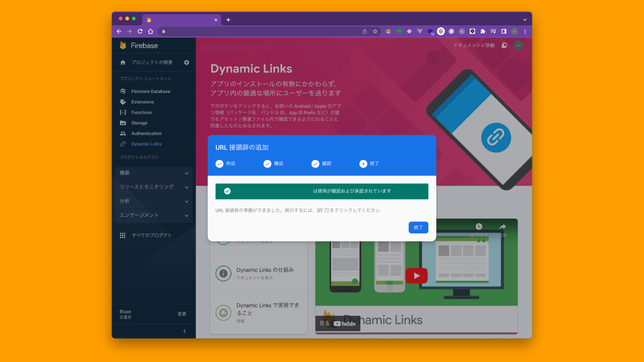Click step 4 終了 indicator
The image size is (644, 362).
(x=363, y=164)
